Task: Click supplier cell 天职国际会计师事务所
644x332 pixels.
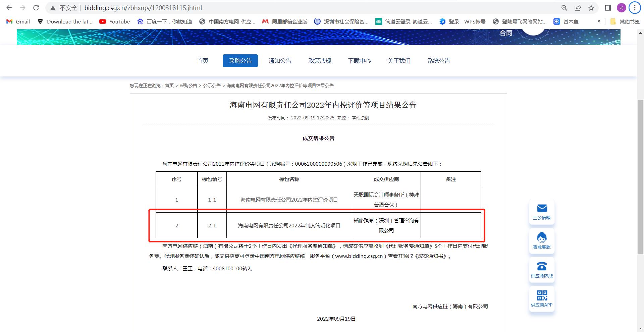Action: tap(386, 200)
